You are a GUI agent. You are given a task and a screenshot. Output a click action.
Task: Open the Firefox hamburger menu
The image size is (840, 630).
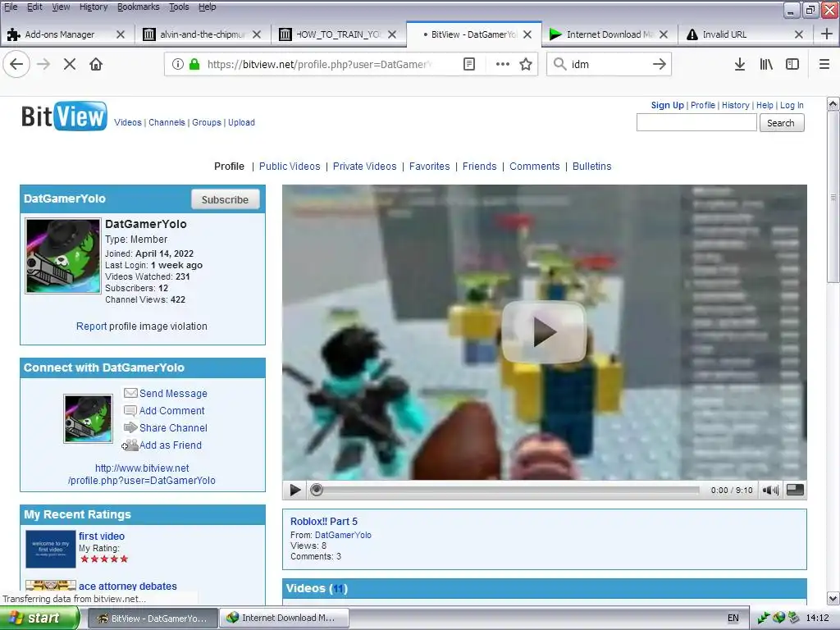[824, 64]
